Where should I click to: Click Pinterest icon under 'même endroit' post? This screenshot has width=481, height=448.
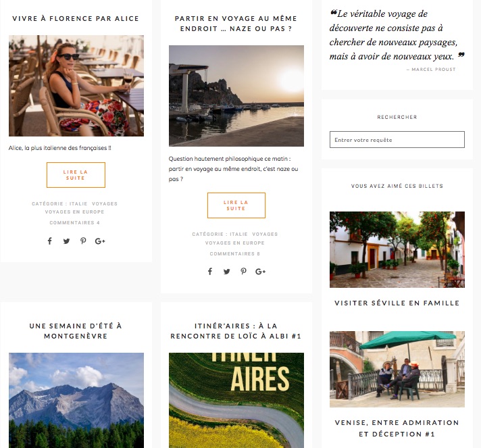[244, 271]
